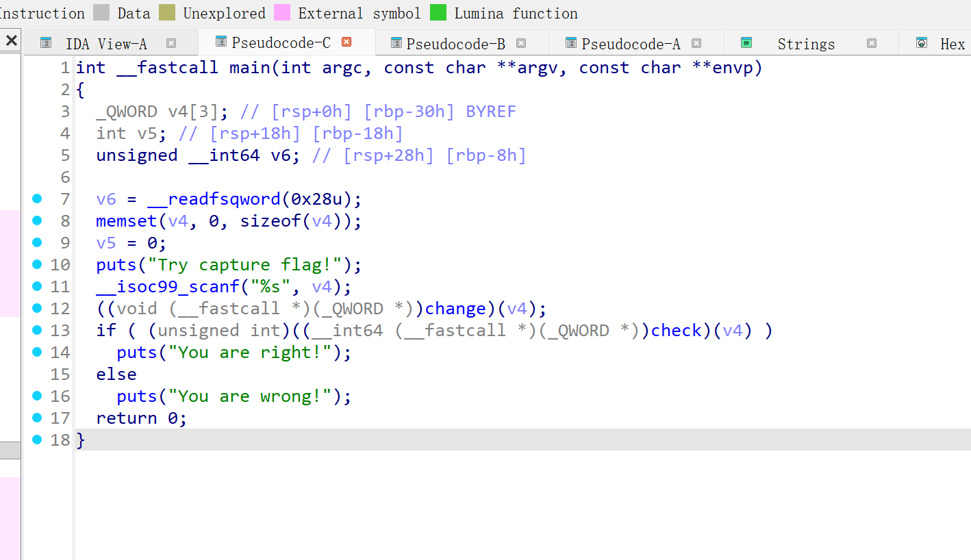Close the IDA View-A tab
The width and height of the screenshot is (971, 560).
[x=171, y=43]
